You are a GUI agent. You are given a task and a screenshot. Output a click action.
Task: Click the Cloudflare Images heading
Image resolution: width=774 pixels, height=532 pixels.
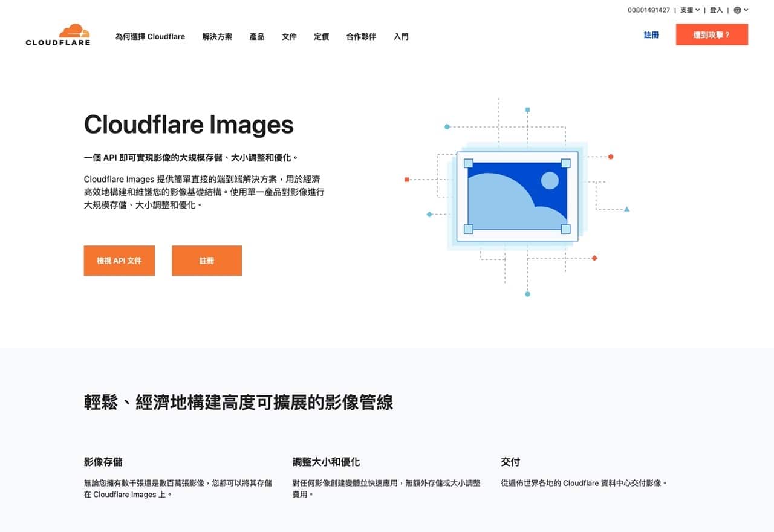(x=189, y=125)
